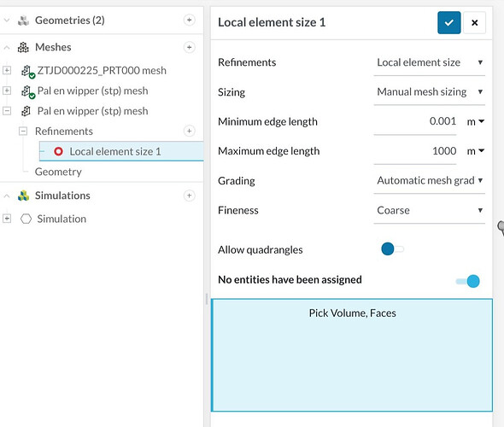Viewport: 504px width, 427px height.
Task: Select the Geometry item under the mesh
Action: [x=58, y=172]
